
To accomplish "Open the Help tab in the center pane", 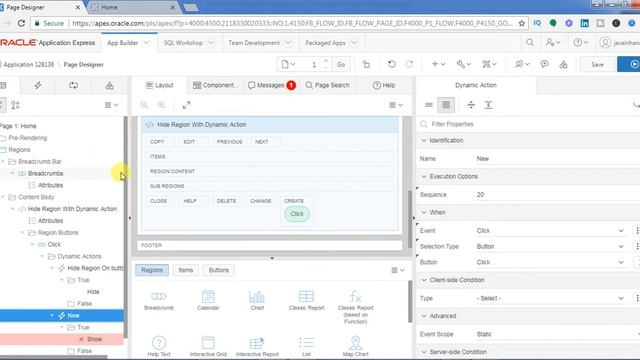I will (x=384, y=85).
